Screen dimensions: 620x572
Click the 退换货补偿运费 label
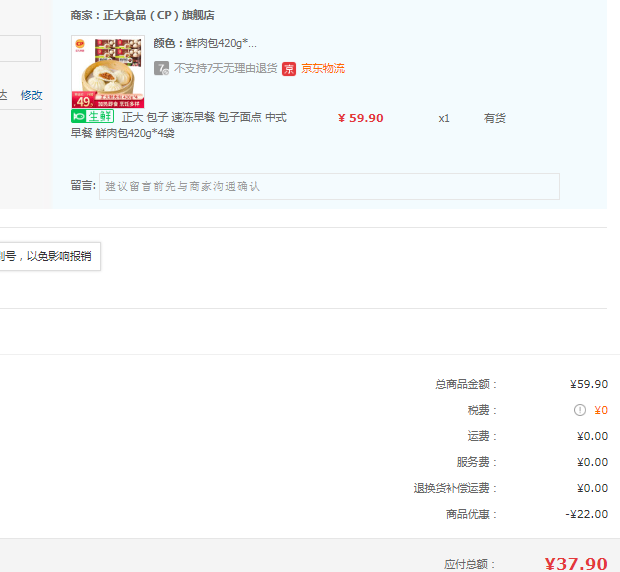455,488
